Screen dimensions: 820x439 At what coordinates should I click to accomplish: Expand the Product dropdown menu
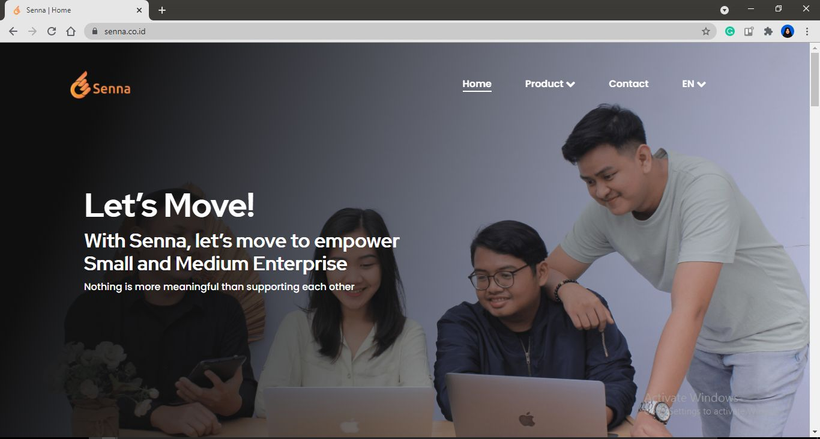point(550,84)
